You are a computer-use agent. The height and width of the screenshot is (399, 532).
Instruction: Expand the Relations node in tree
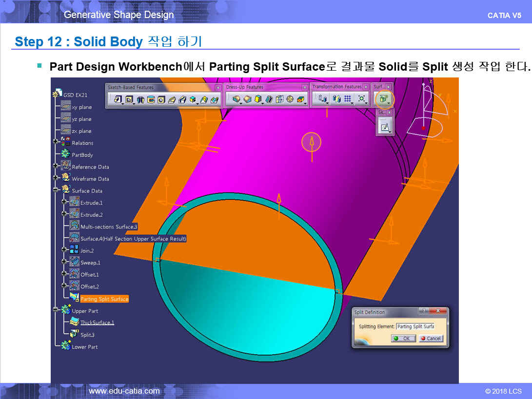(56, 143)
